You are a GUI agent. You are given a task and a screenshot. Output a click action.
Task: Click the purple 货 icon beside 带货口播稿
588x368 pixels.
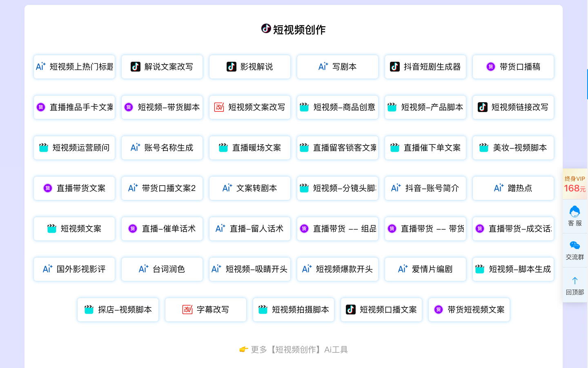point(491,67)
